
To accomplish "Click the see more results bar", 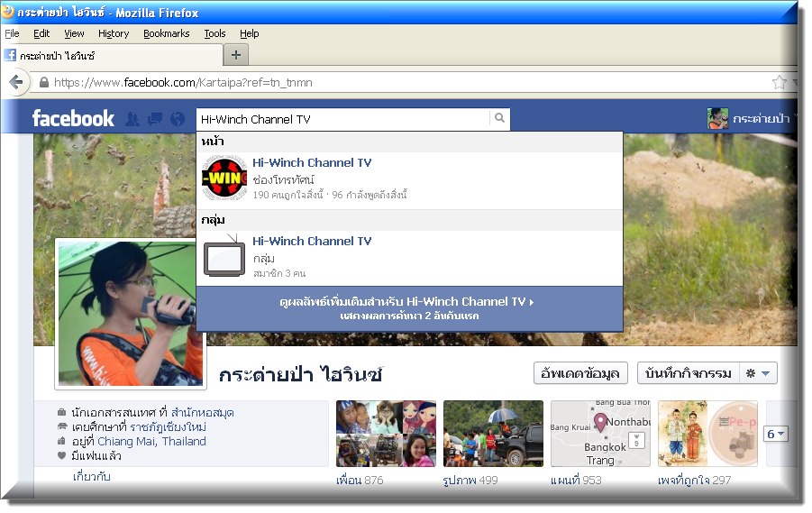I will click(408, 308).
